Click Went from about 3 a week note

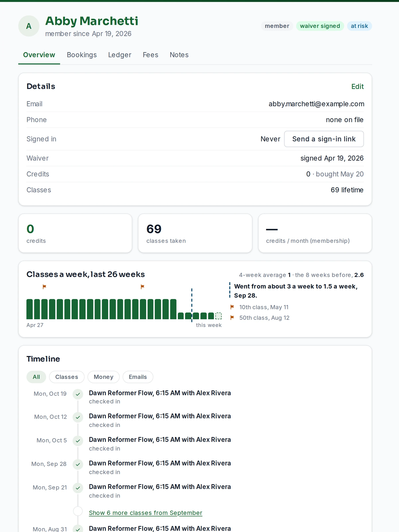(x=296, y=291)
